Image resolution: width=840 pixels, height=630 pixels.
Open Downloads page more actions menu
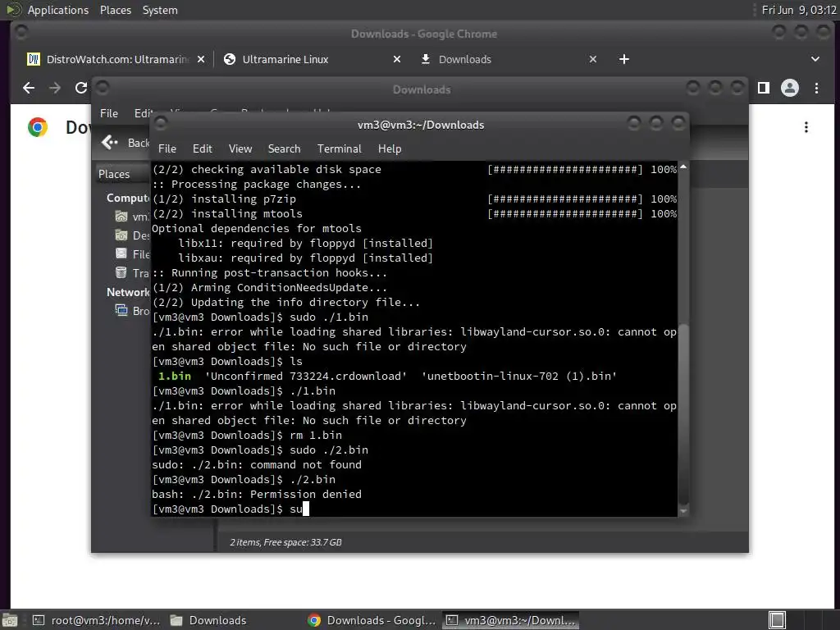pyautogui.click(x=806, y=127)
